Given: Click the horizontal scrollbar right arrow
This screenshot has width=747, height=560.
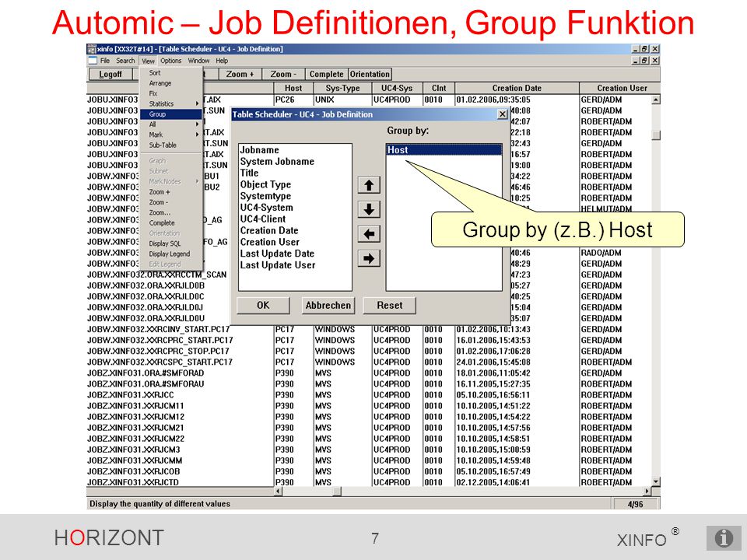Looking at the screenshot, I should click(x=647, y=491).
